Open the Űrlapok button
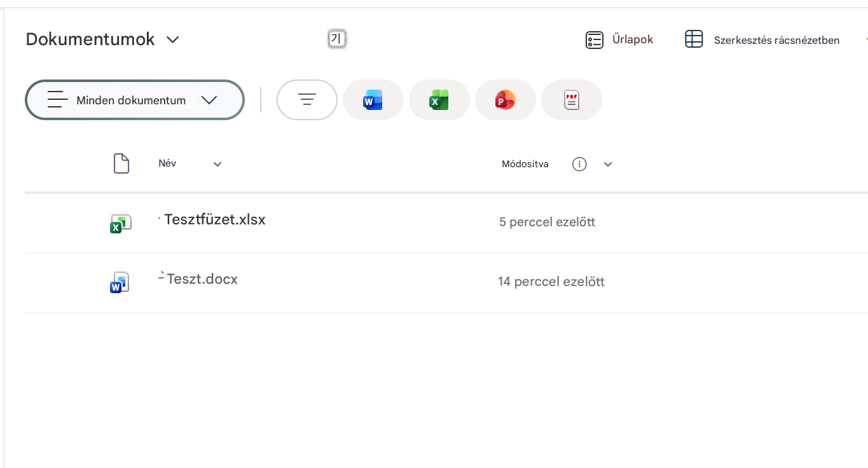The width and height of the screenshot is (868, 468). click(x=619, y=40)
